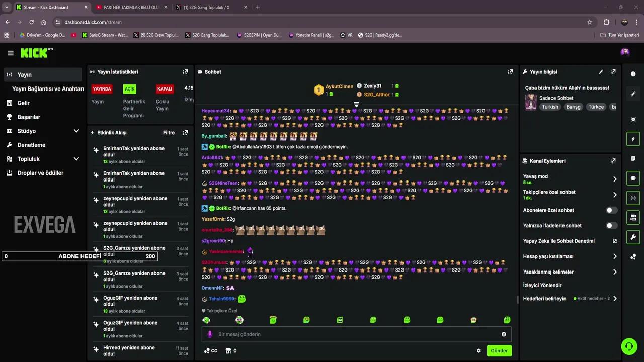Expand the Topluluk sidebar section
Screen dimensions: 644x362
76,159
